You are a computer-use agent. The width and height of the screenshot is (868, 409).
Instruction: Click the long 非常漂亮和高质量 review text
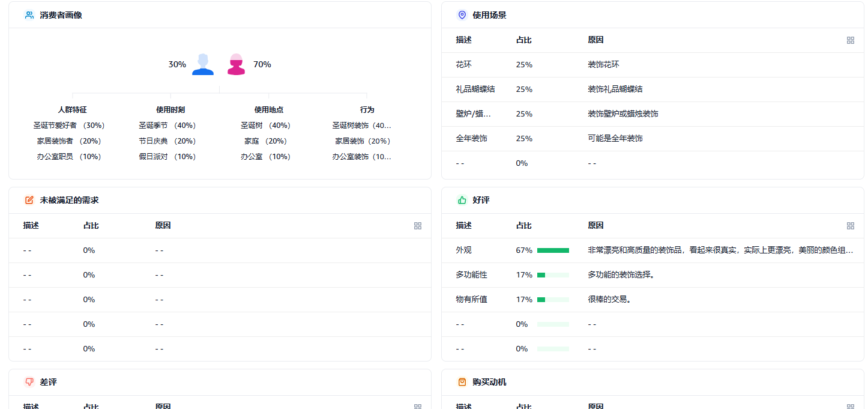tap(720, 250)
